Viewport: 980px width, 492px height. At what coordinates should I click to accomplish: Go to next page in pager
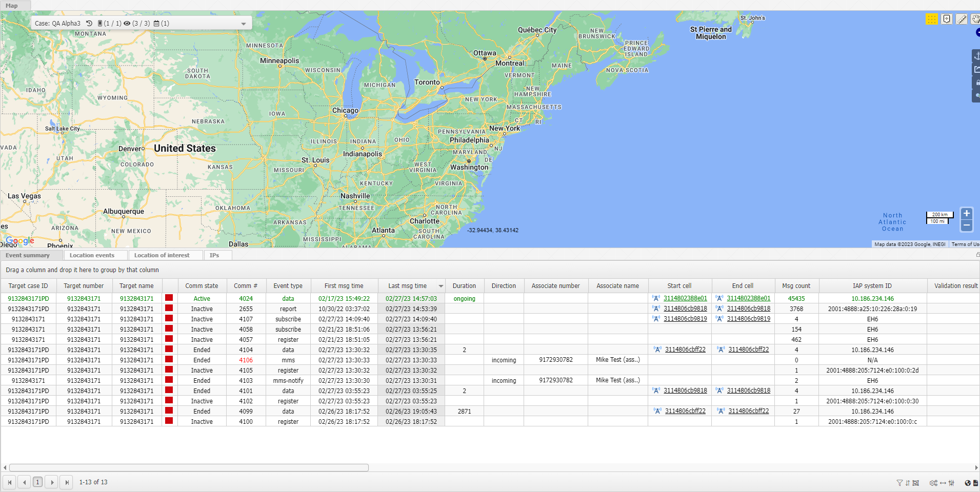(x=52, y=482)
